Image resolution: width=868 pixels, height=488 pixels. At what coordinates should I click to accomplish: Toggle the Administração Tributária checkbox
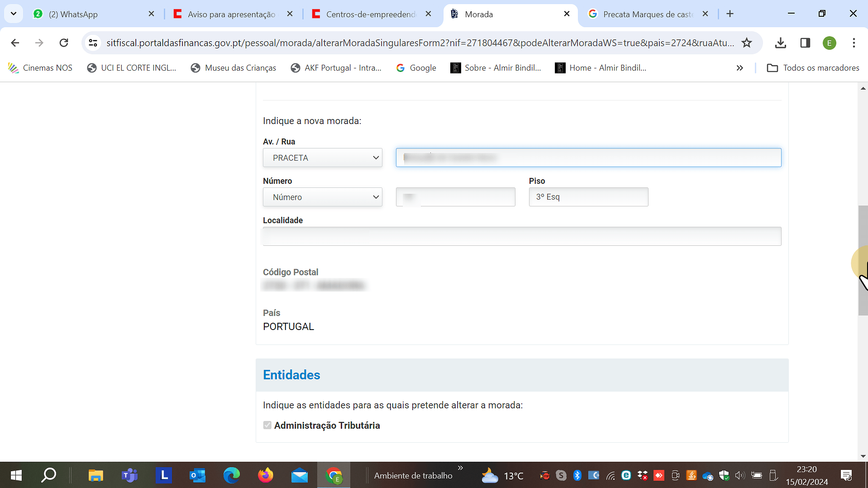(267, 425)
